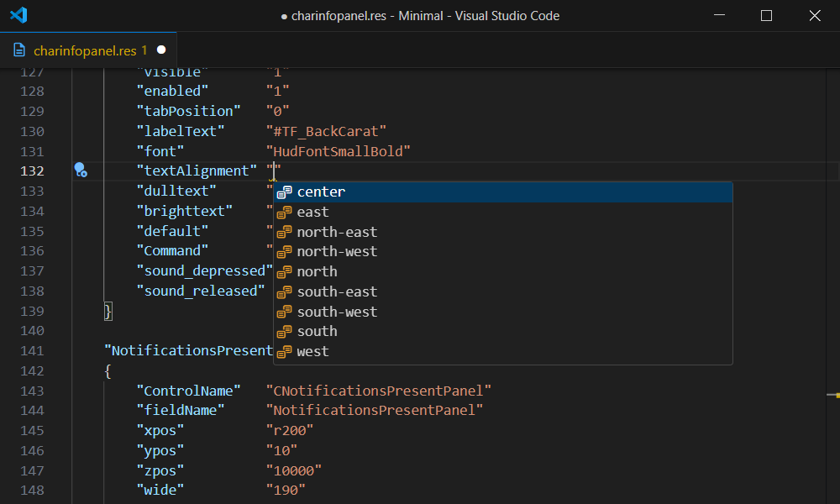This screenshot has width=840, height=504.
Task: Click the enum icon beside 'west'
Action: coord(285,352)
